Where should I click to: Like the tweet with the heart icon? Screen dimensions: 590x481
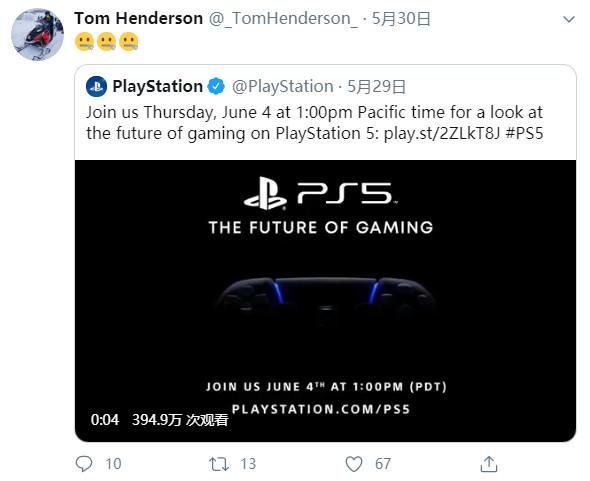pos(354,464)
